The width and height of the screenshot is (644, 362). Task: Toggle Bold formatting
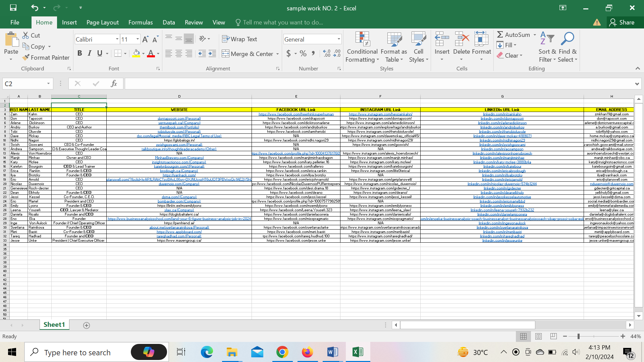coord(79,53)
